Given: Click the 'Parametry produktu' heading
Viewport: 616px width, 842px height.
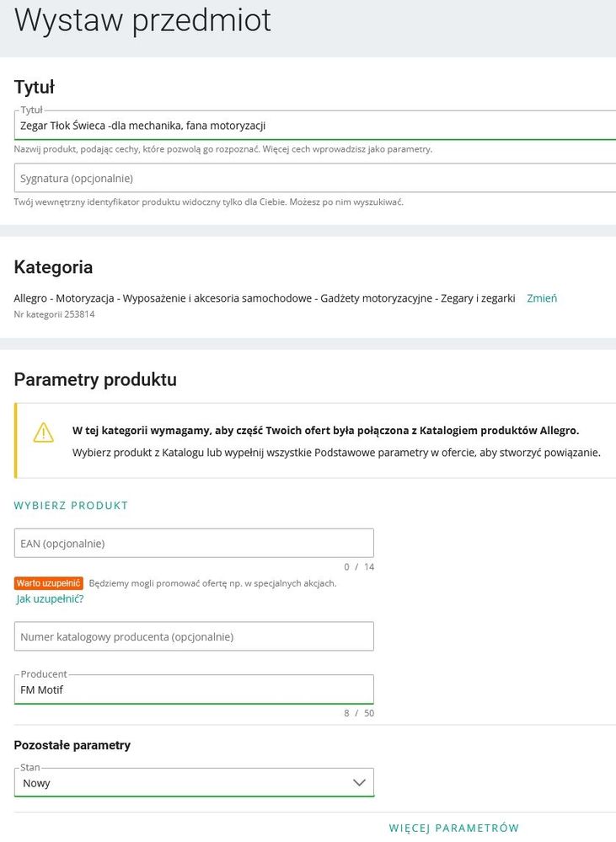Looking at the screenshot, I should [x=95, y=379].
